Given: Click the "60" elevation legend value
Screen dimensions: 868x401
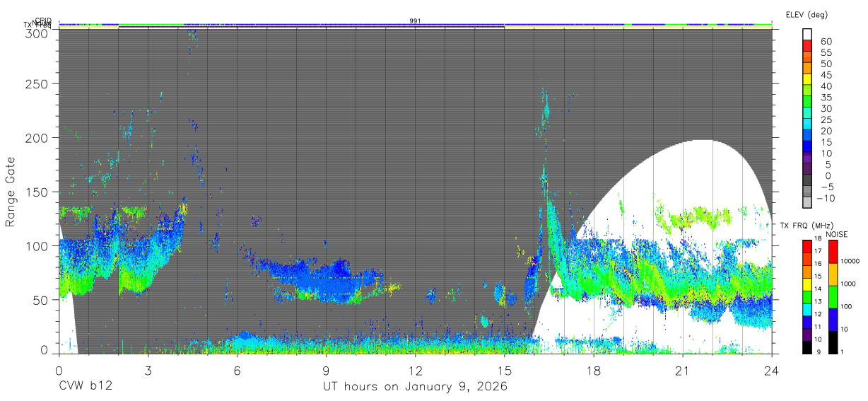Looking at the screenshot, I should (x=826, y=41).
